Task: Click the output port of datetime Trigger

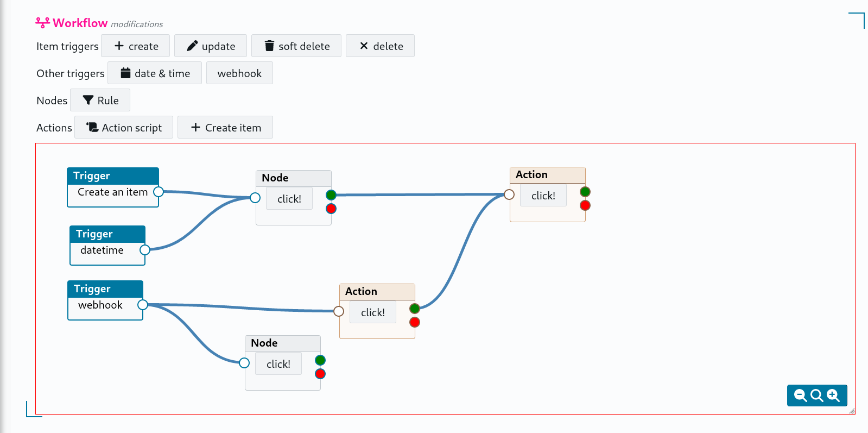Action: [145, 250]
